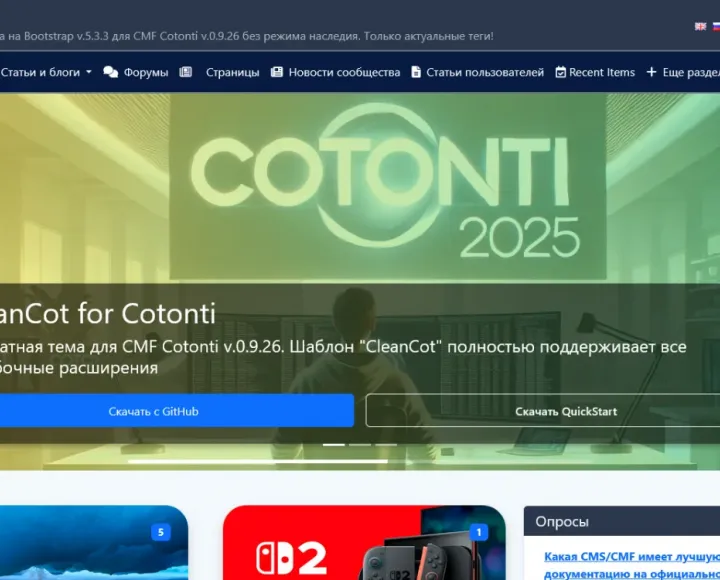Image resolution: width=720 pixels, height=580 pixels.
Task: Select the second carousel slide indicator
Action: pos(360,445)
